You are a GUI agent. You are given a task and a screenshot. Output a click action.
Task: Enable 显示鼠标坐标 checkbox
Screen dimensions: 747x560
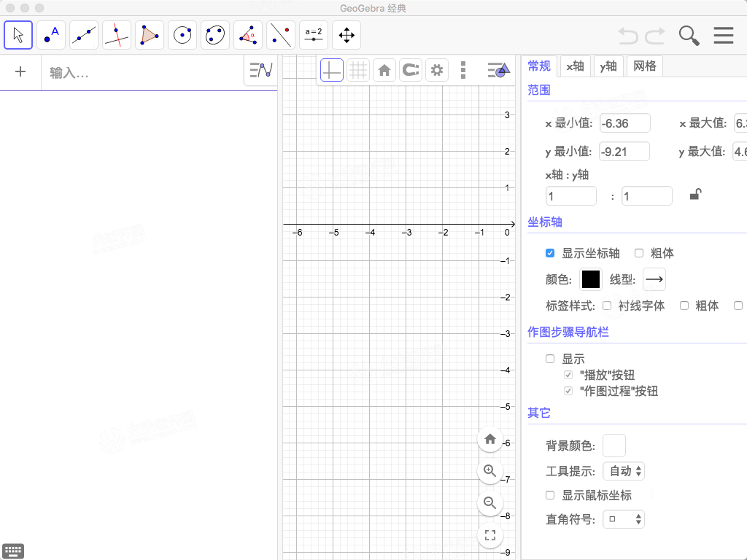tap(550, 495)
